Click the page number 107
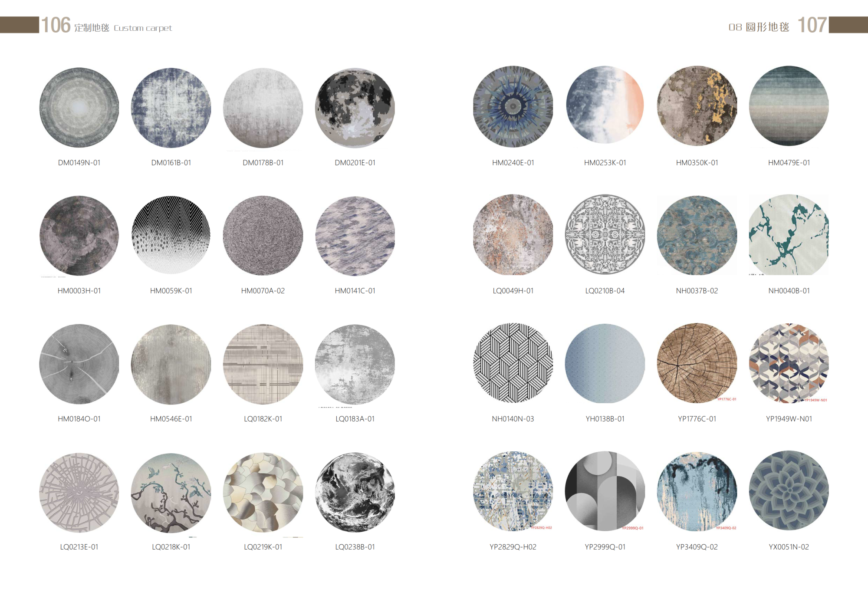The image size is (868, 589). click(812, 25)
